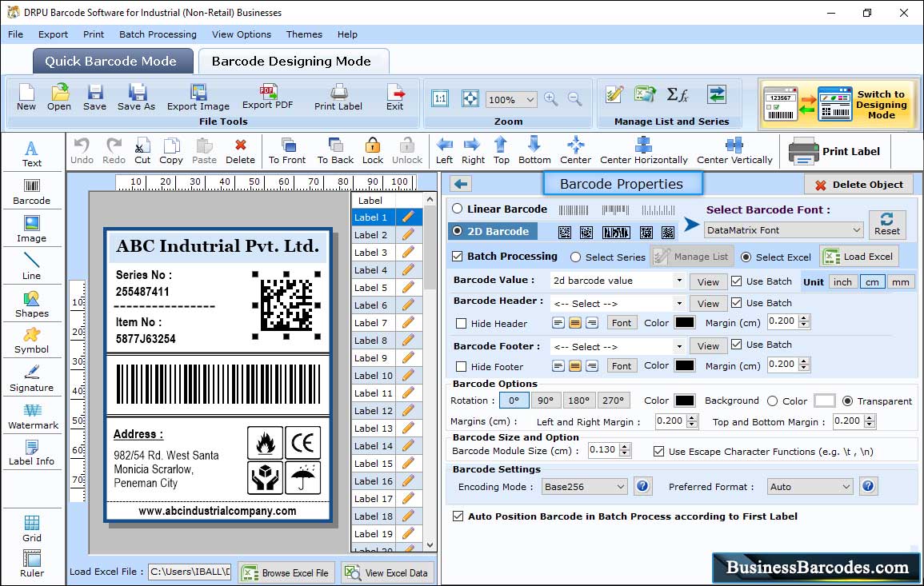Open the Shapes tool
Image resolution: width=924 pixels, height=586 pixels.
pyautogui.click(x=31, y=304)
